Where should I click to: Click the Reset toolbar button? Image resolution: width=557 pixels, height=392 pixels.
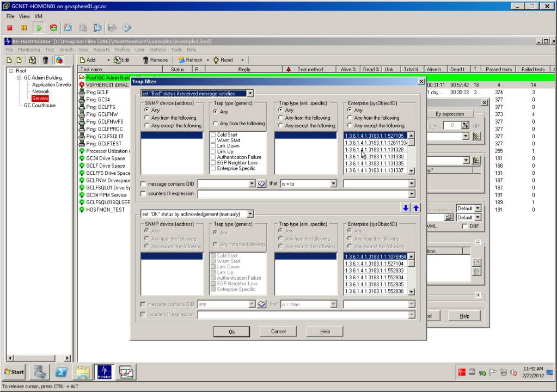223,60
